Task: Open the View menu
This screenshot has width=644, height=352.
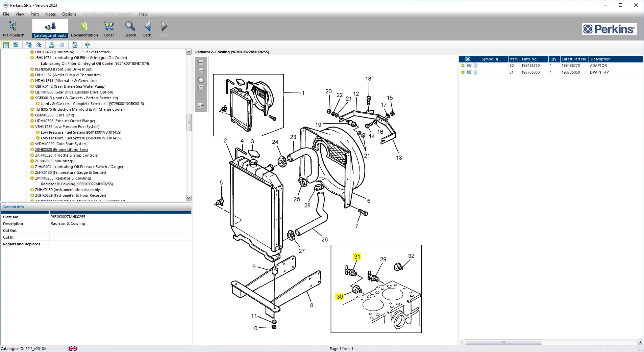Action: coord(20,14)
